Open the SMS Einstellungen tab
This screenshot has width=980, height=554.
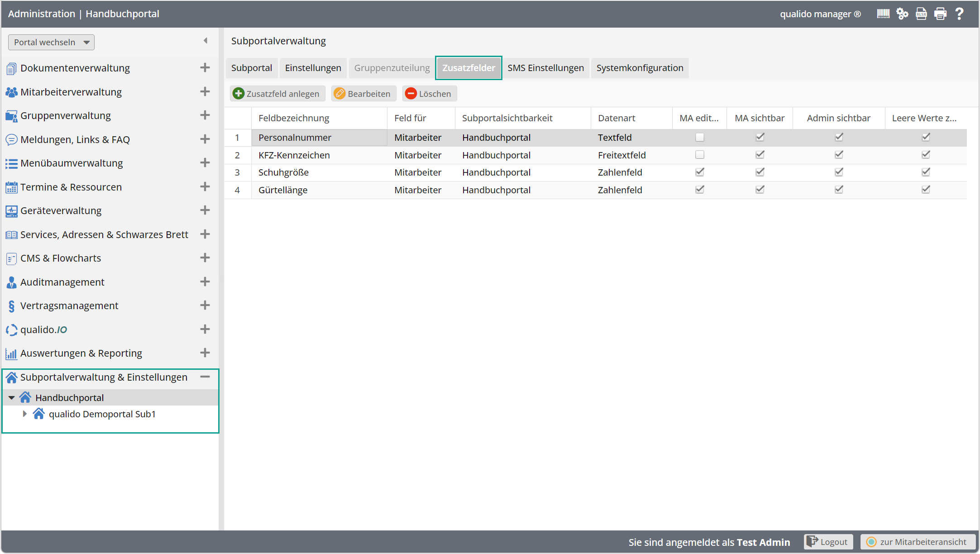coord(545,68)
